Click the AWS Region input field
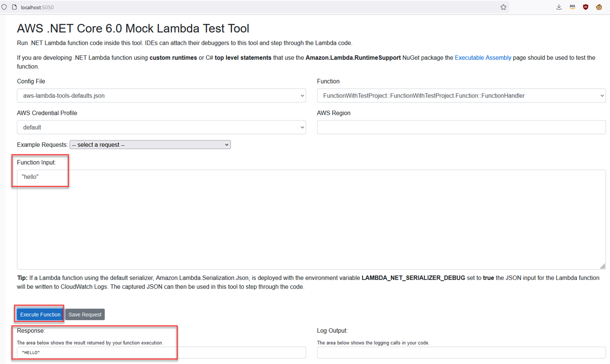Viewport: 610px width, 364px height. pyautogui.click(x=461, y=127)
